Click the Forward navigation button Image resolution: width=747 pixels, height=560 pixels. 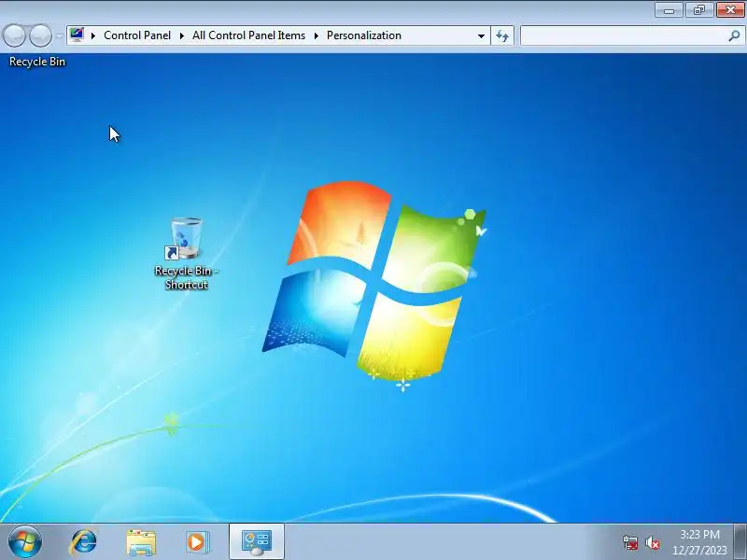pos(40,35)
